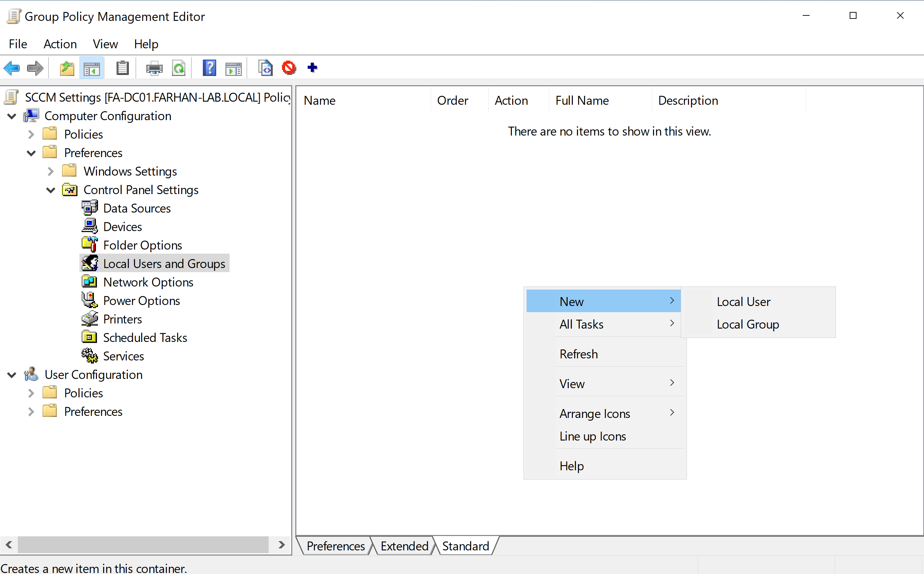Screen dimensions: 924x574
Task: Switch to the Extended tab
Action: (x=404, y=546)
